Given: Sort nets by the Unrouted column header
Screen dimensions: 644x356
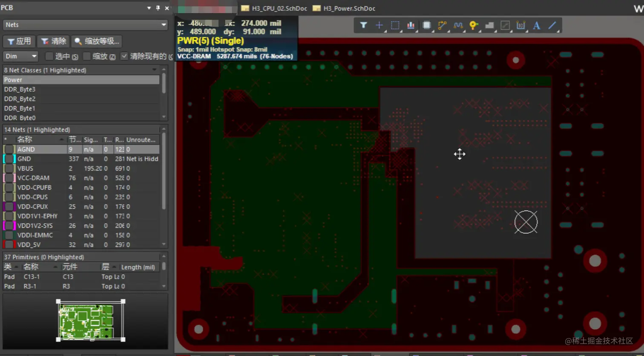Looking at the screenshot, I should tap(141, 139).
